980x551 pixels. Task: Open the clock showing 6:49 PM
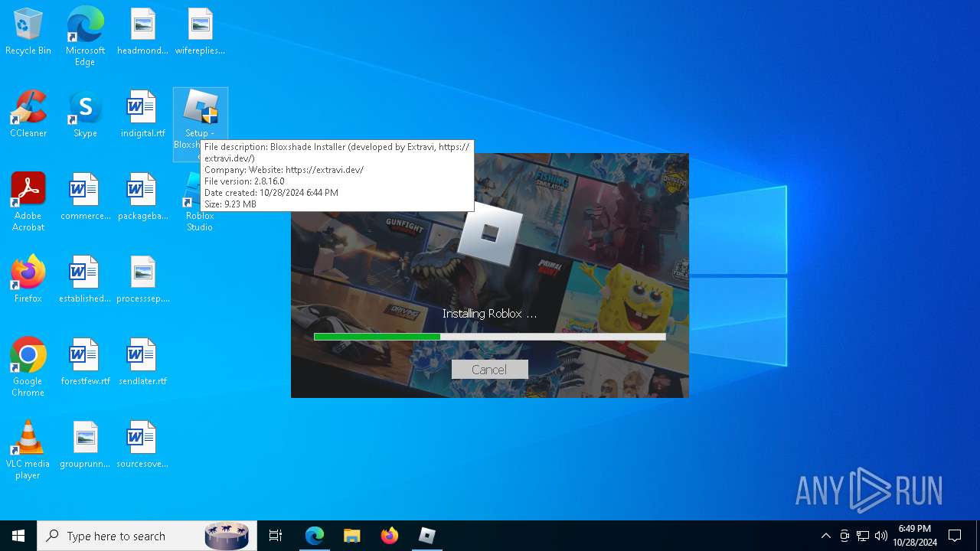(x=915, y=536)
